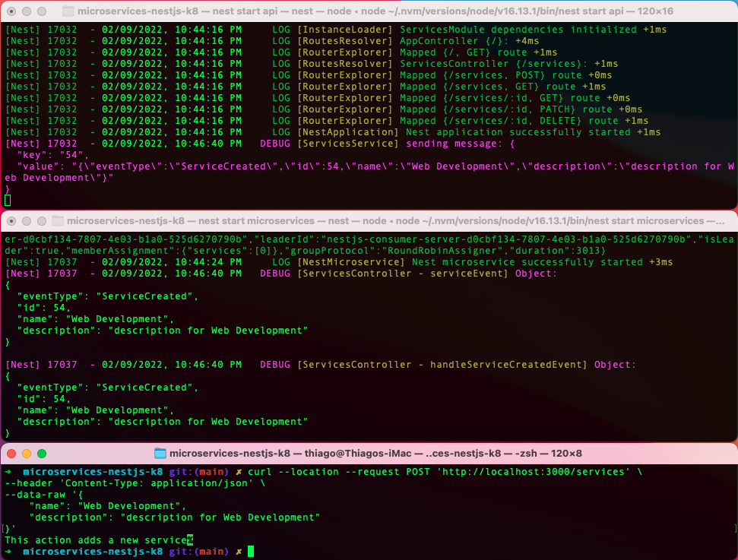The height and width of the screenshot is (560, 738).
Task: Minimize the zsh terminal using yellow button
Action: click(26, 453)
